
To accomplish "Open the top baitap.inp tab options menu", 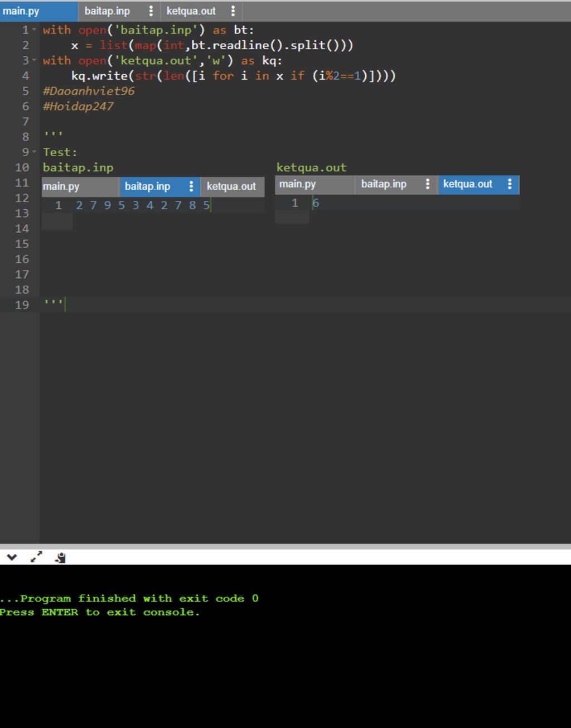I will (151, 11).
